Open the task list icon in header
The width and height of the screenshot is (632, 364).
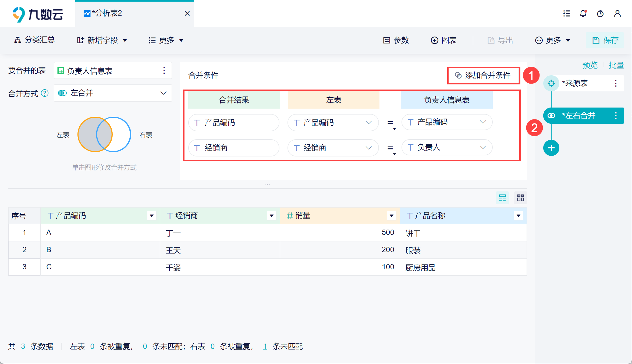pos(566,13)
